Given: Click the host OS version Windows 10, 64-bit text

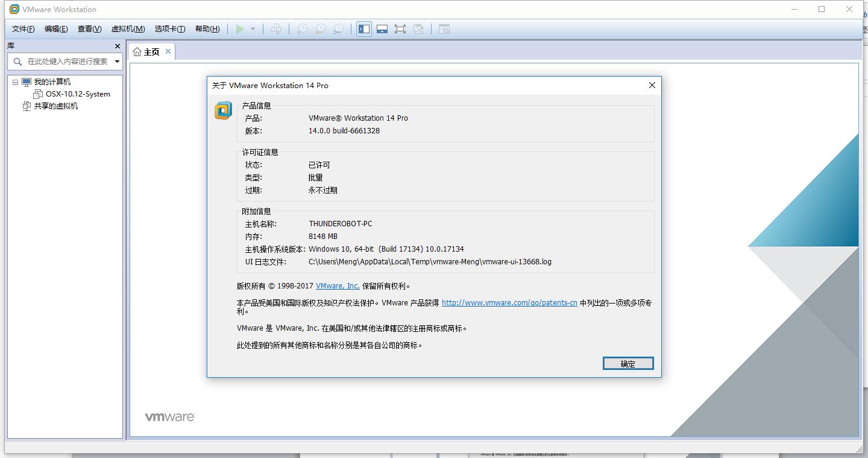Looking at the screenshot, I should [386, 249].
